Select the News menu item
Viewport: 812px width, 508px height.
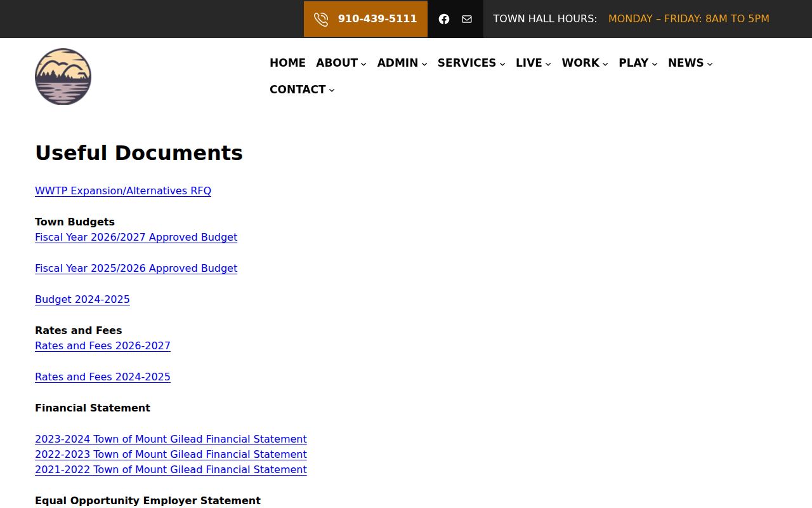click(686, 63)
